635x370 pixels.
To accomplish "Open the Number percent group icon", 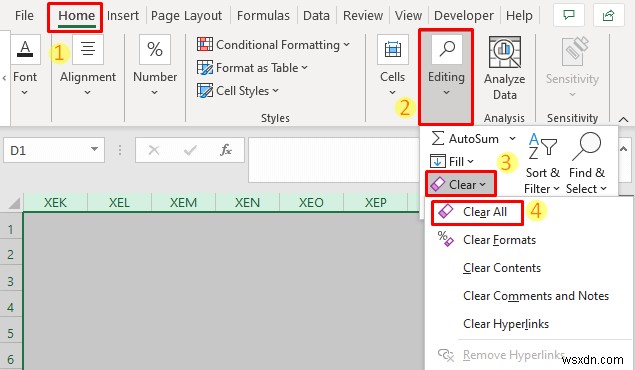I will click(155, 49).
